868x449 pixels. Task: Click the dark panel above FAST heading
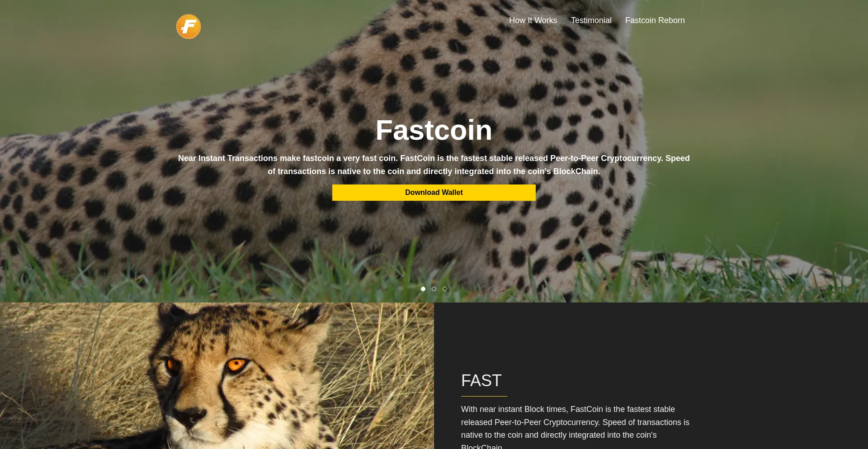[x=651, y=335]
